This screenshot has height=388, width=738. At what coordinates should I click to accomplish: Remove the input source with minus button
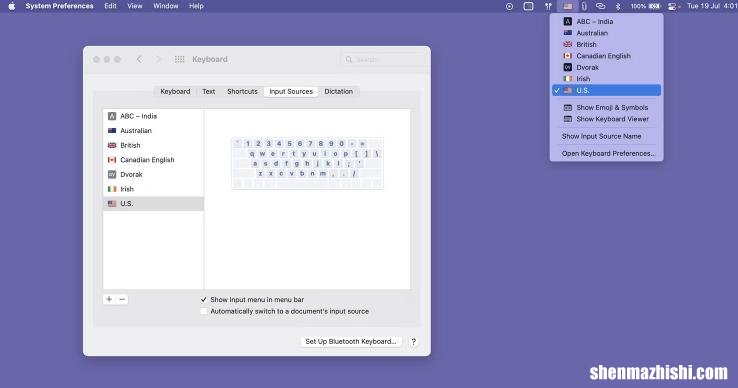coord(122,299)
